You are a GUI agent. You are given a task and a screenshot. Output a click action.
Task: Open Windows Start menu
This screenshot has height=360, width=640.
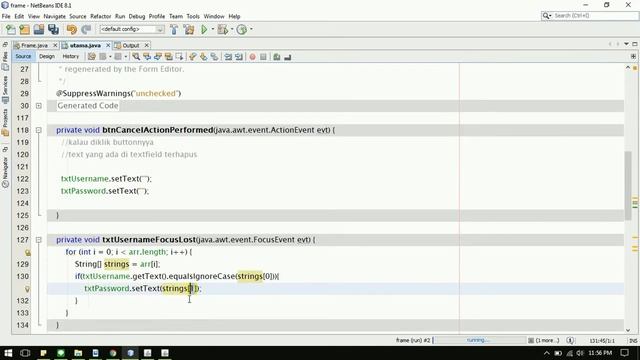pyautogui.click(x=8, y=353)
